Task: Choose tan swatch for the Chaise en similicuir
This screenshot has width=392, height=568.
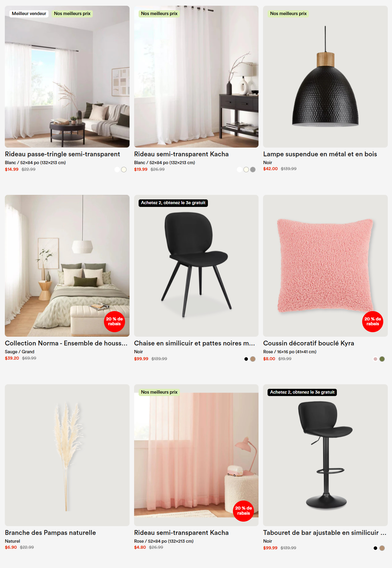Action: tap(253, 359)
